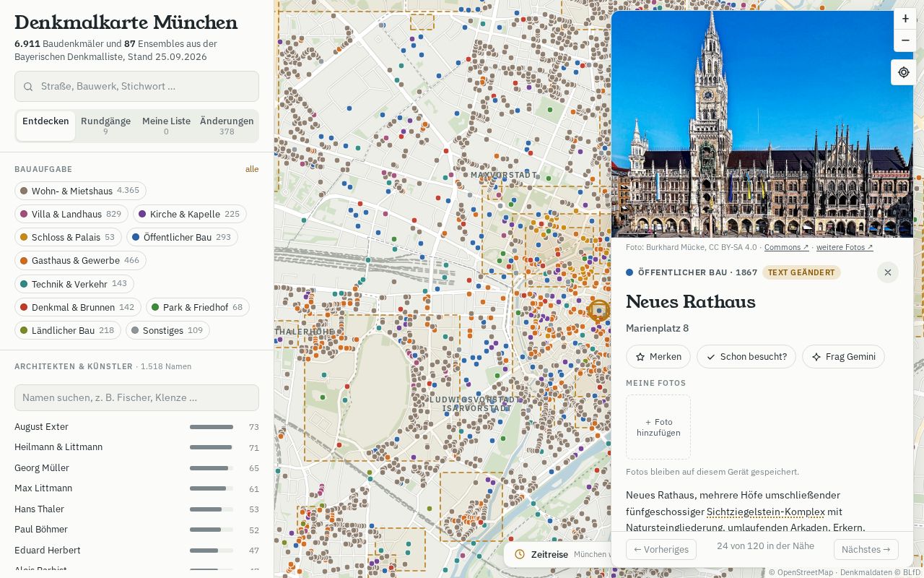Zoom out the map with minus button
The height and width of the screenshot is (578, 924).
pos(905,40)
